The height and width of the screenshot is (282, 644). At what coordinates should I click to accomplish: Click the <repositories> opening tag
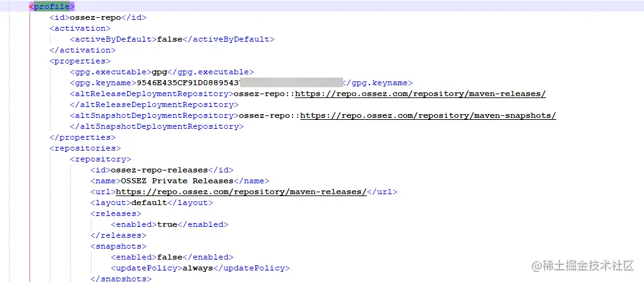point(85,148)
